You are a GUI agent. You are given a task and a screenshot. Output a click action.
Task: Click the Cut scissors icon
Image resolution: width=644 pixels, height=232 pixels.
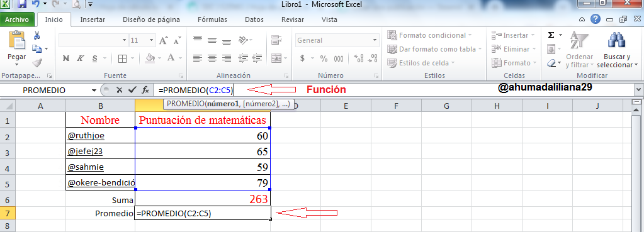tap(37, 35)
